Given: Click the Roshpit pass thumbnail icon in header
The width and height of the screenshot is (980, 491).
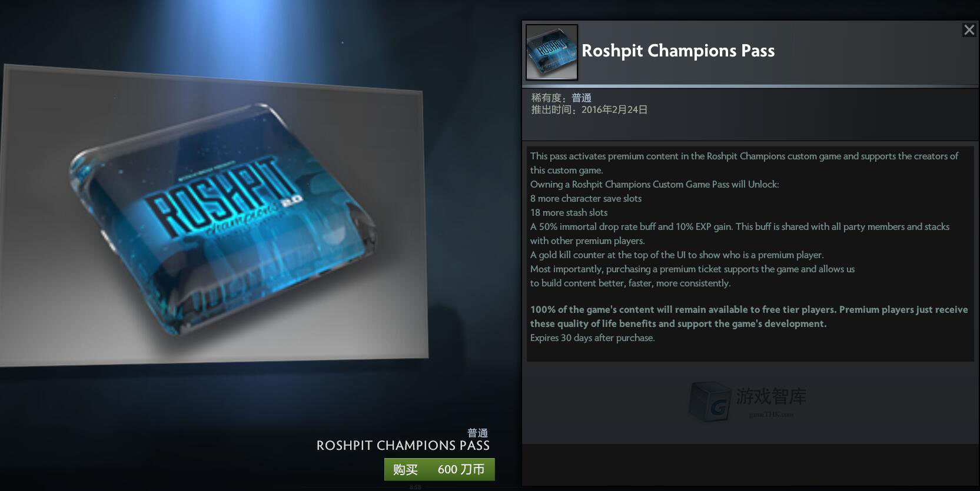Looking at the screenshot, I should (552, 52).
